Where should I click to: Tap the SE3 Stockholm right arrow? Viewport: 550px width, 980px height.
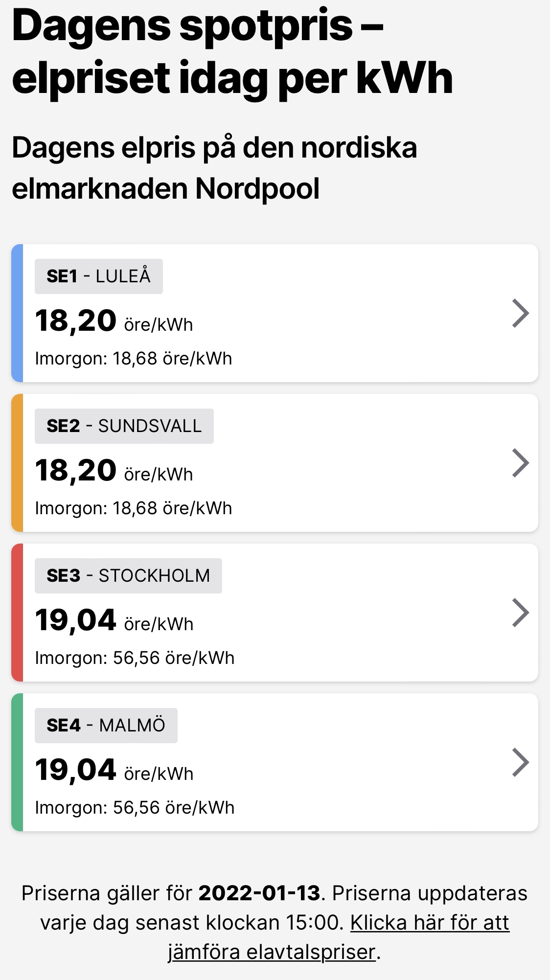520,613
